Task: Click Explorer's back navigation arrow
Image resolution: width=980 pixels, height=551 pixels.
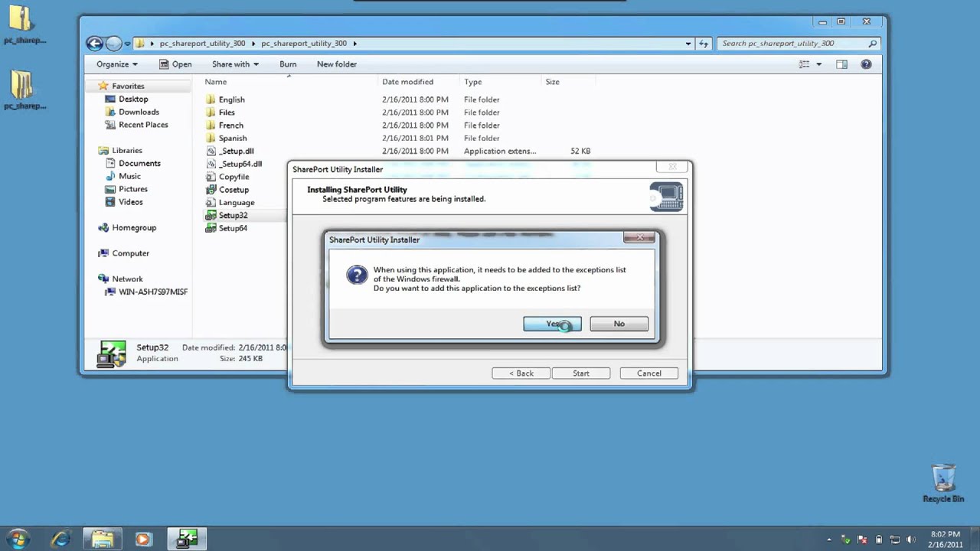Action: pos(95,44)
